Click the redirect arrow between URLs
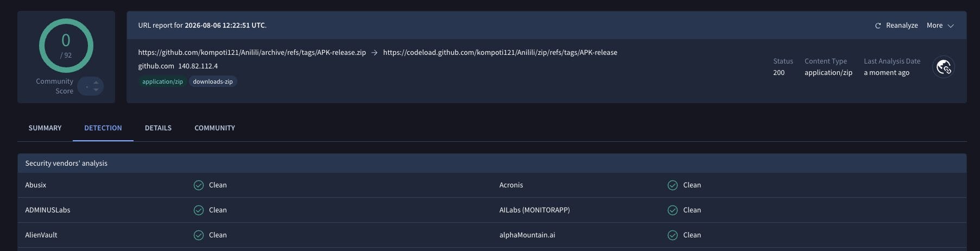 coord(374,53)
